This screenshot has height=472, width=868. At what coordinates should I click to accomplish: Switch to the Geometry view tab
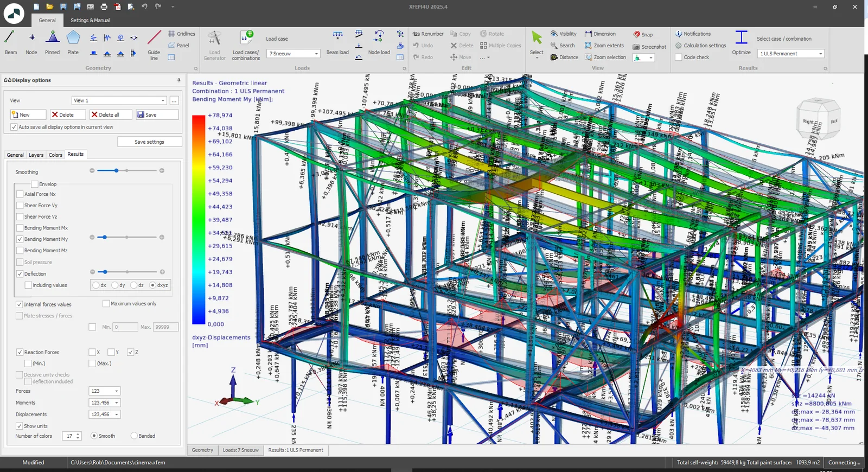[x=202, y=450]
